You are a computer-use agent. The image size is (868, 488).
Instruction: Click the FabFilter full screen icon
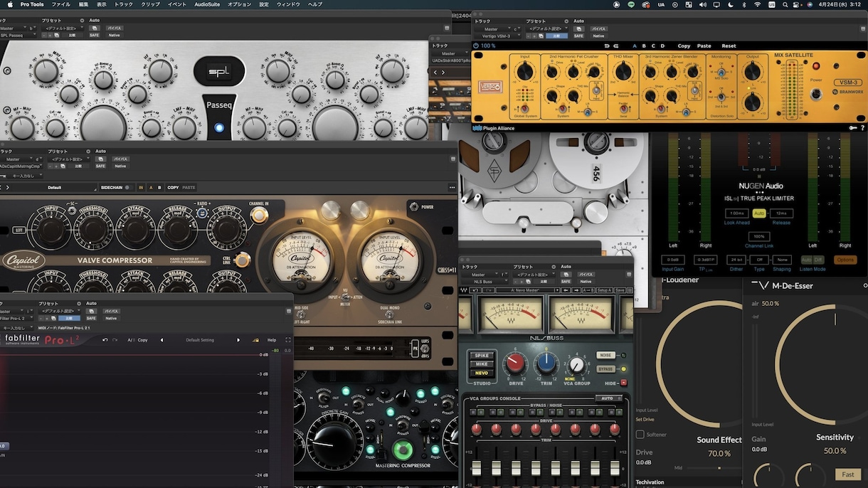point(288,340)
